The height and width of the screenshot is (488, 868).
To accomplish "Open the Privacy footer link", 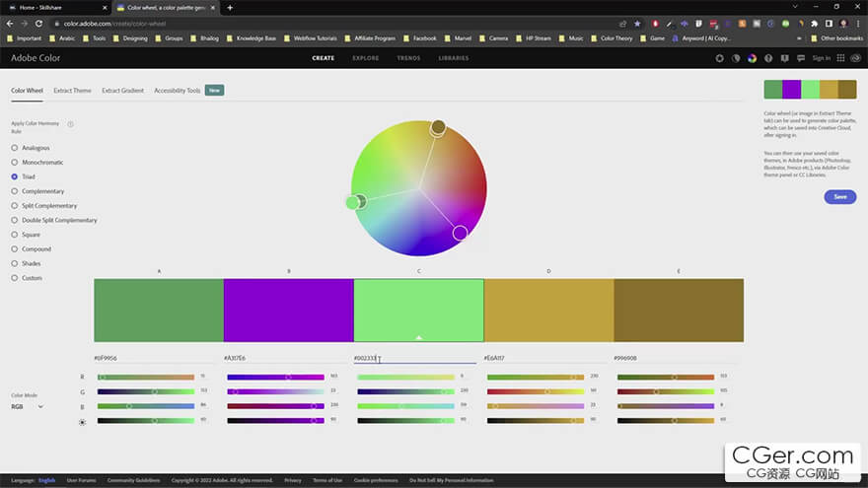I will click(293, 480).
